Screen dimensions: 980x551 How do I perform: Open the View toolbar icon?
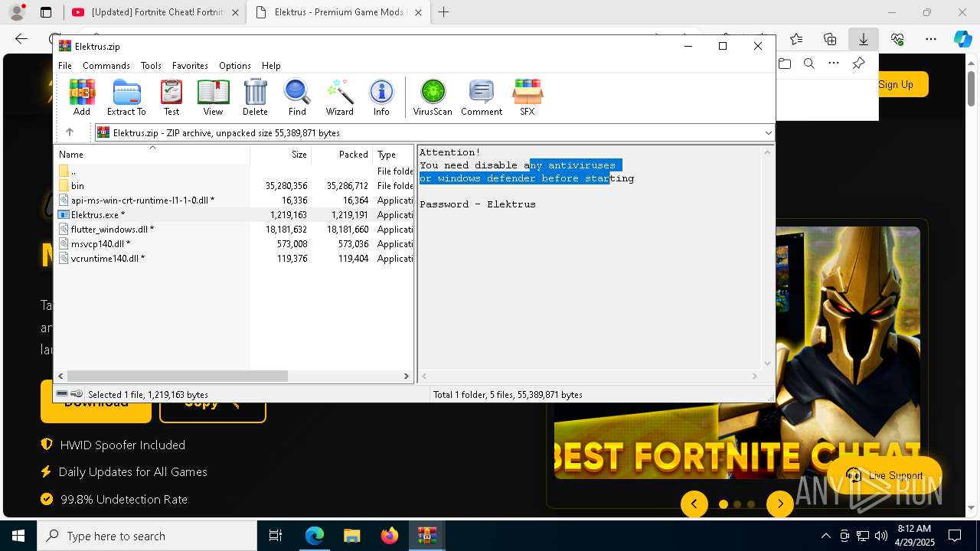tap(213, 97)
